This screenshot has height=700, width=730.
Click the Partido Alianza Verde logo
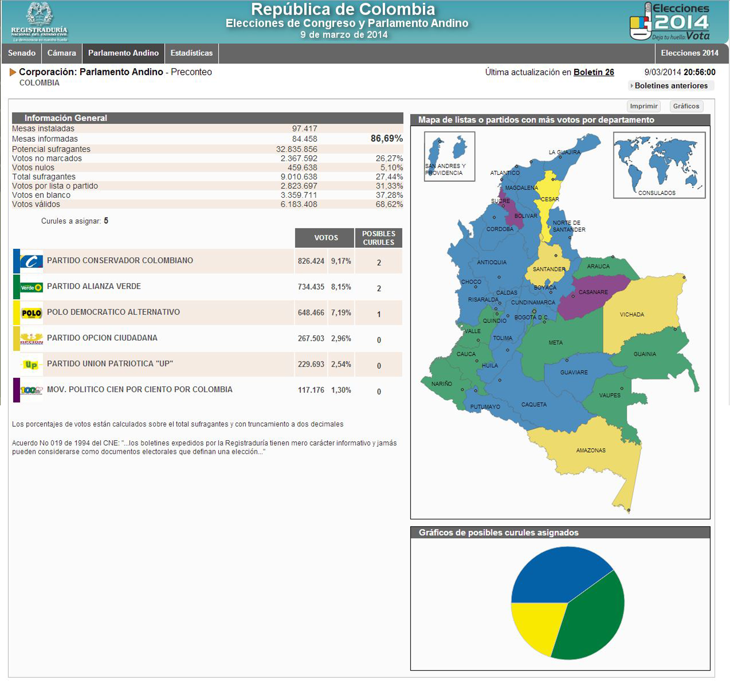point(31,287)
